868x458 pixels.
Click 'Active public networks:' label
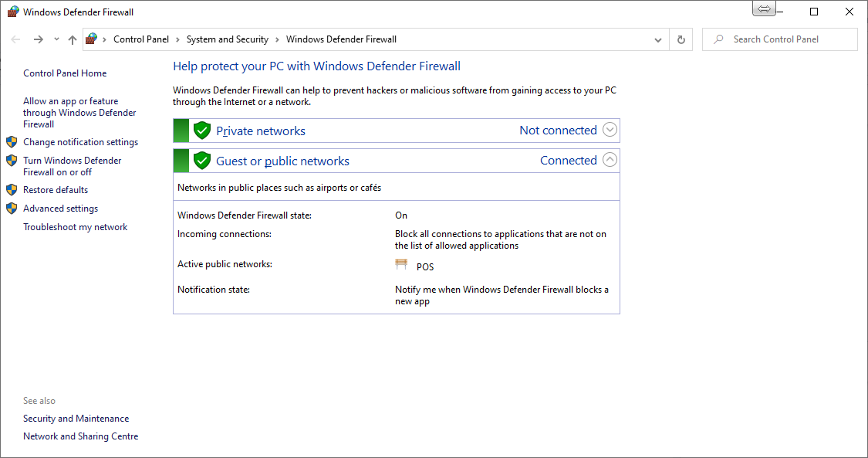(225, 264)
